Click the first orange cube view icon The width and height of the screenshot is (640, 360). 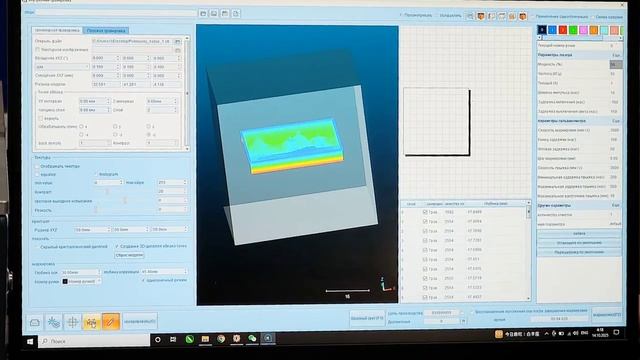(x=480, y=16)
